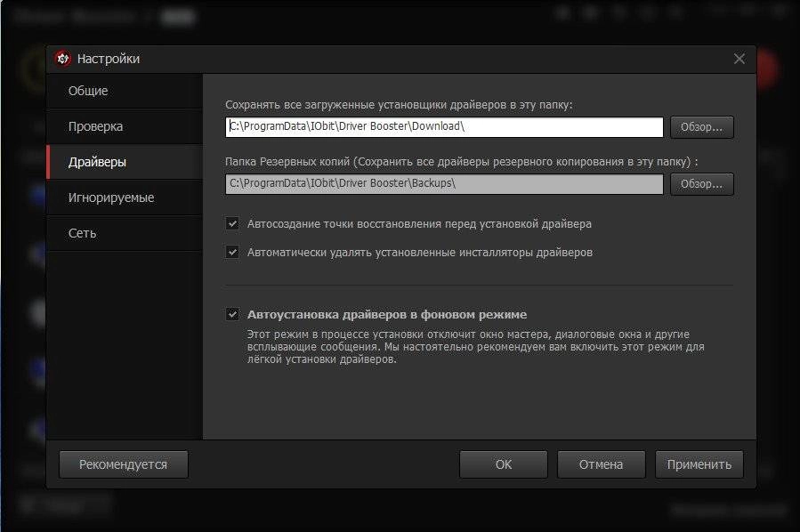Confirm settings with OK
The height and width of the screenshot is (532, 800).
[x=503, y=464]
